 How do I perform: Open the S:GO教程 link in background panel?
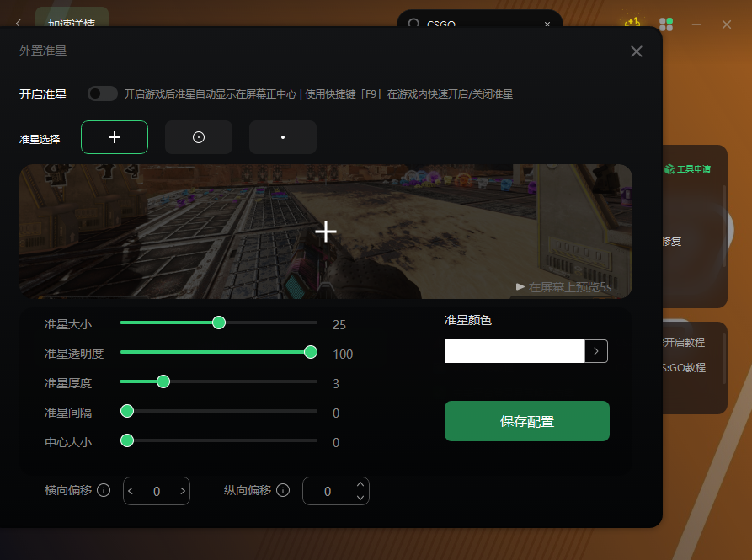pos(684,368)
